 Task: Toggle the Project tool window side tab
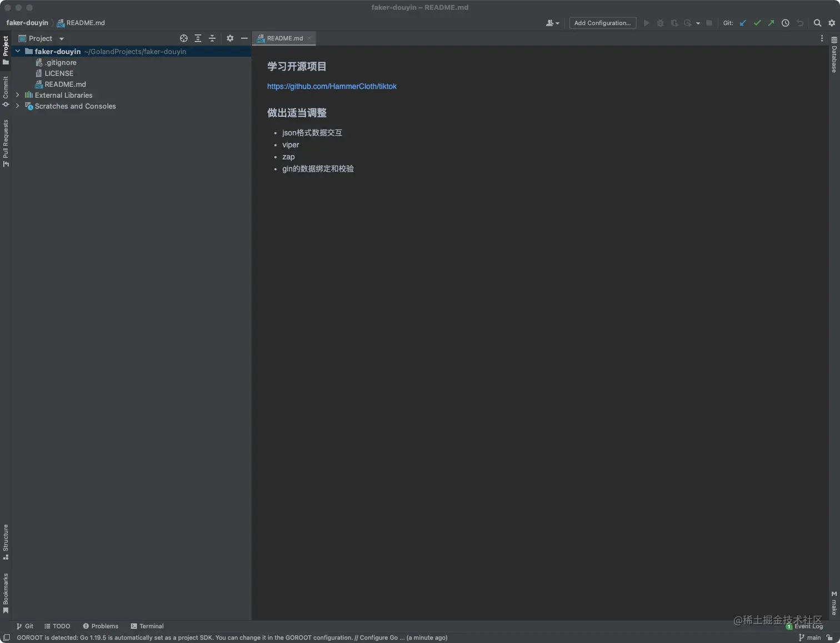point(6,49)
